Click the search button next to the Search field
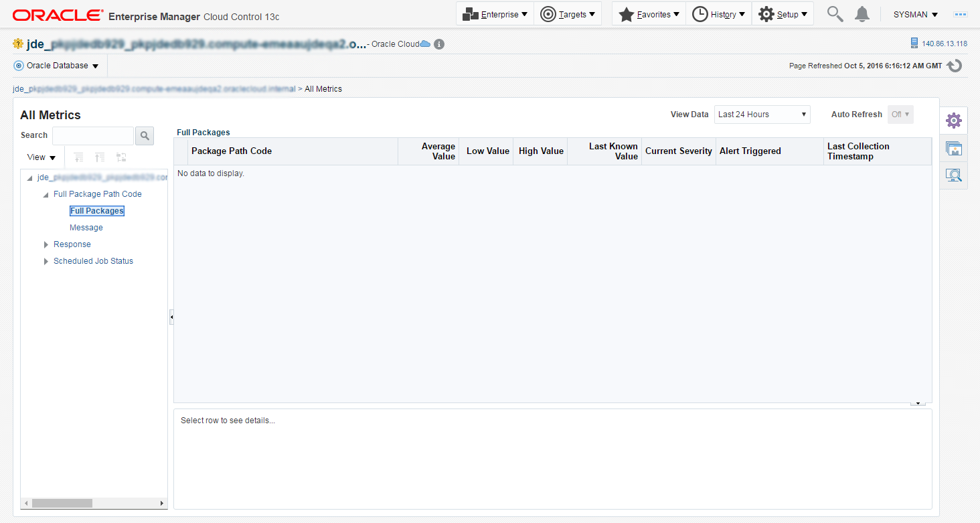Viewport: 980px width, 523px height. point(145,136)
